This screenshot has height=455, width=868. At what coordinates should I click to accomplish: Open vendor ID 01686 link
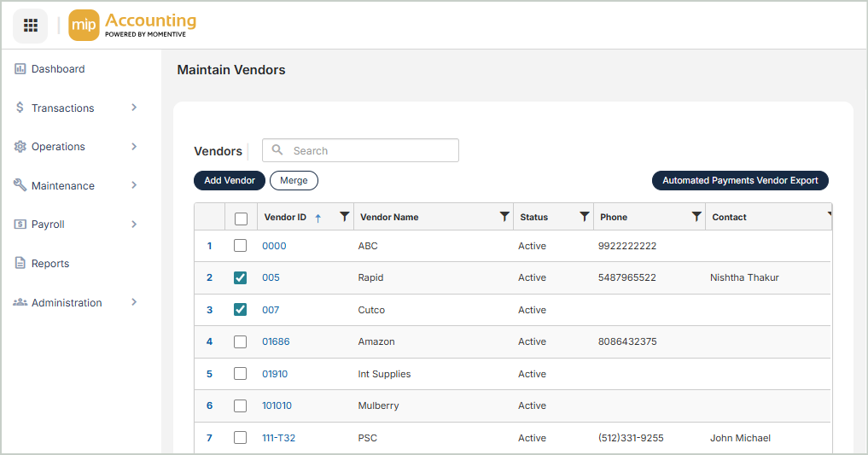tap(276, 341)
